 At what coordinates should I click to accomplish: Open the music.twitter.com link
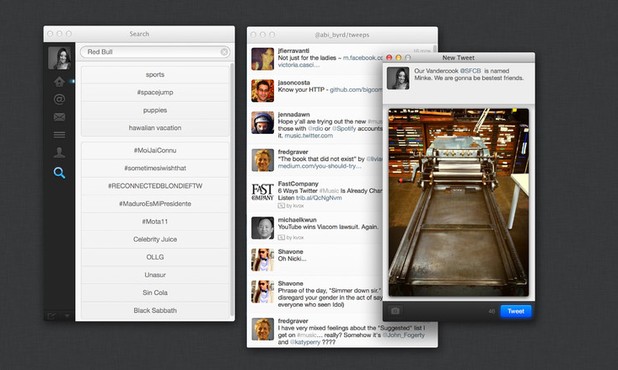pos(308,136)
